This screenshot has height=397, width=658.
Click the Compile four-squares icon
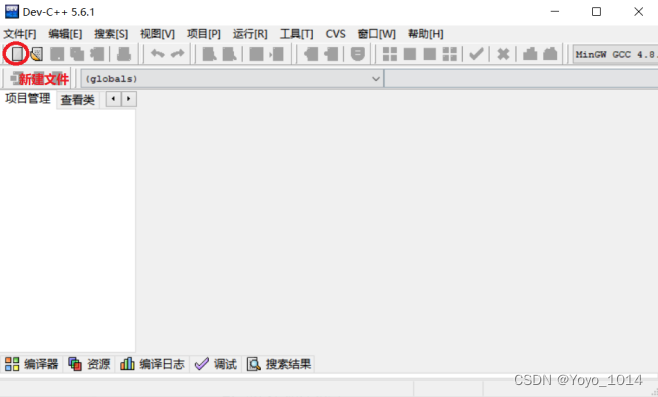(x=390, y=54)
